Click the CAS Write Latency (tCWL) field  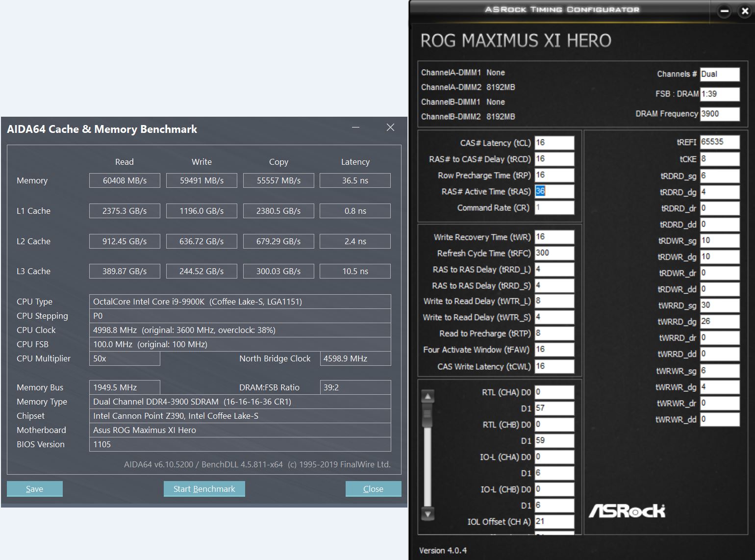554,366
